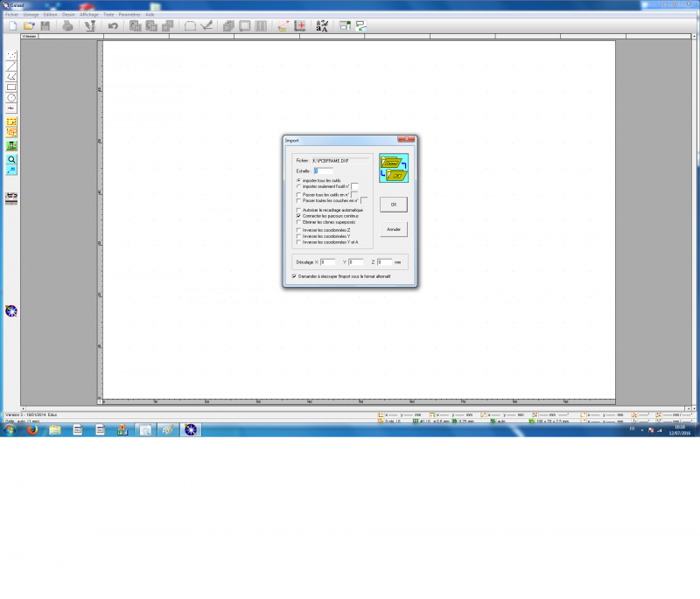Check 'Inverser les coordonnées Z'

[x=298, y=230]
